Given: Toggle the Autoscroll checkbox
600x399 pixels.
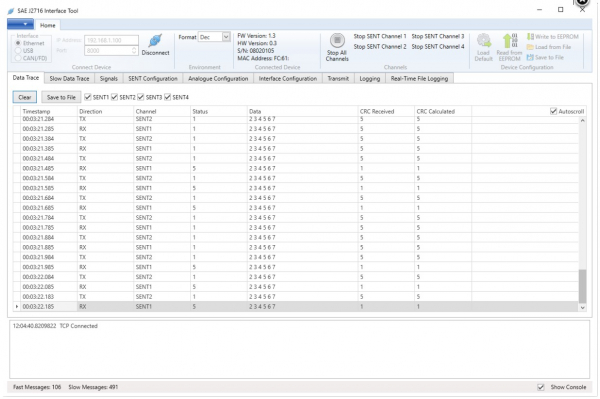Looking at the screenshot, I should (553, 111).
